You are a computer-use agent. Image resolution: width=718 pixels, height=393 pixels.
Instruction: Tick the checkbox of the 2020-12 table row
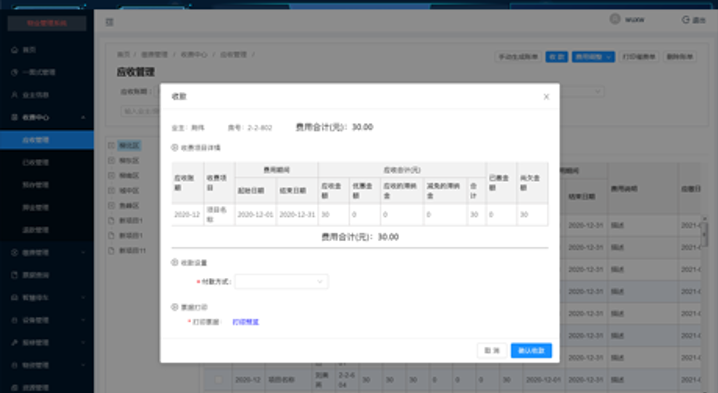(x=218, y=380)
